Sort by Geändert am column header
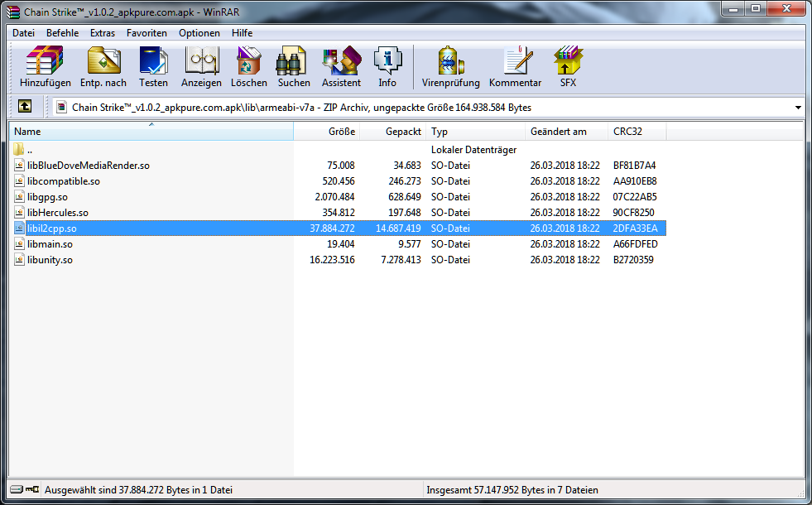Screen dimensions: 812x505 pos(566,132)
